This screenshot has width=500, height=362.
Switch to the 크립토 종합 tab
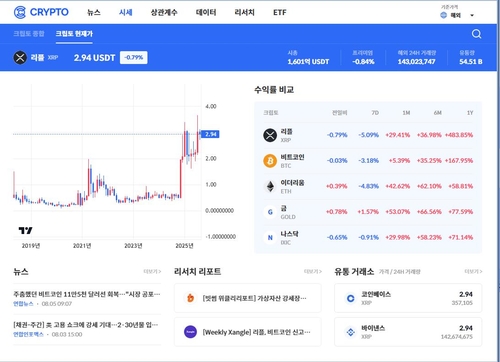click(29, 34)
